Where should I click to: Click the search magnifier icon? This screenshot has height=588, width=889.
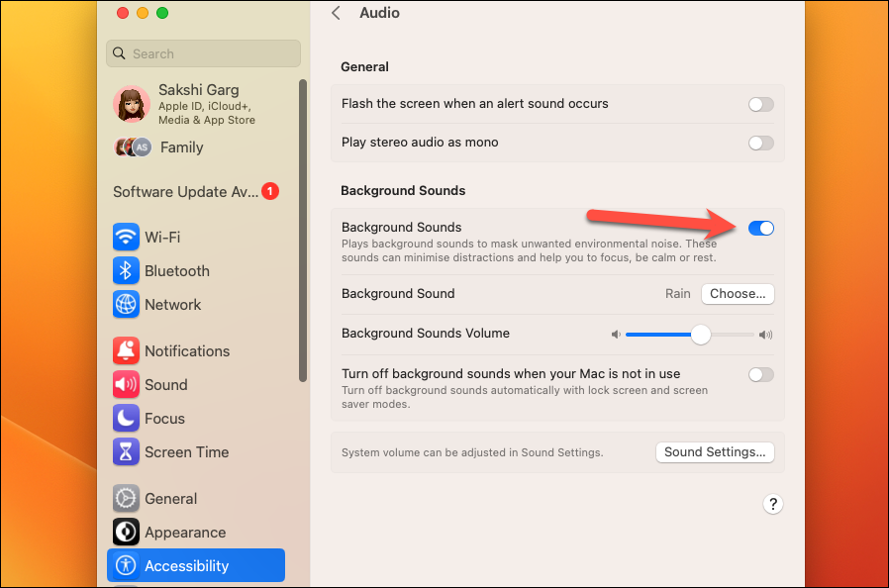119,53
